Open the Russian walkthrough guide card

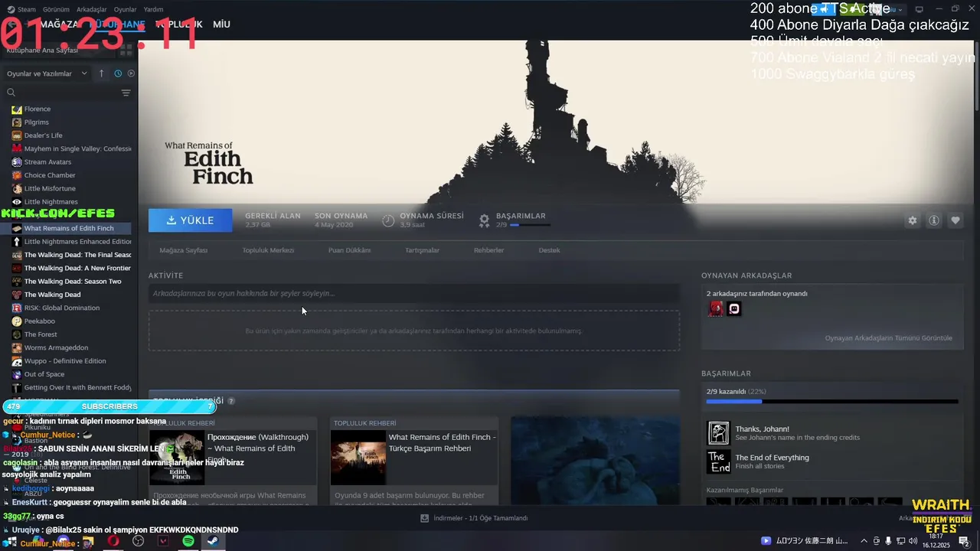(233, 461)
